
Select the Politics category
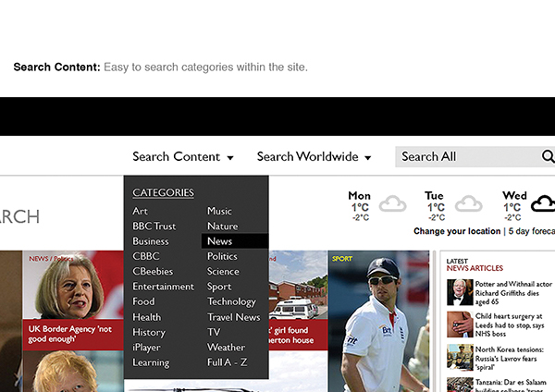click(222, 256)
